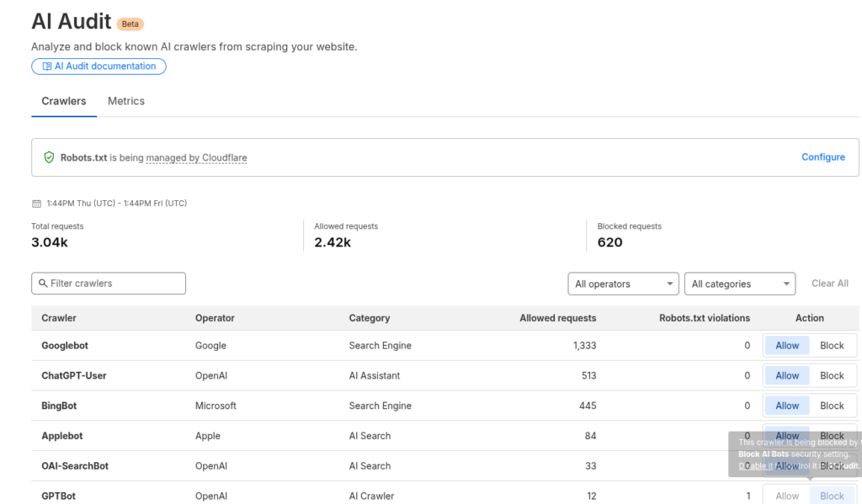Click the OAI-SearchBot crawler name
Image resolution: width=862 pixels, height=504 pixels.
coord(75,466)
